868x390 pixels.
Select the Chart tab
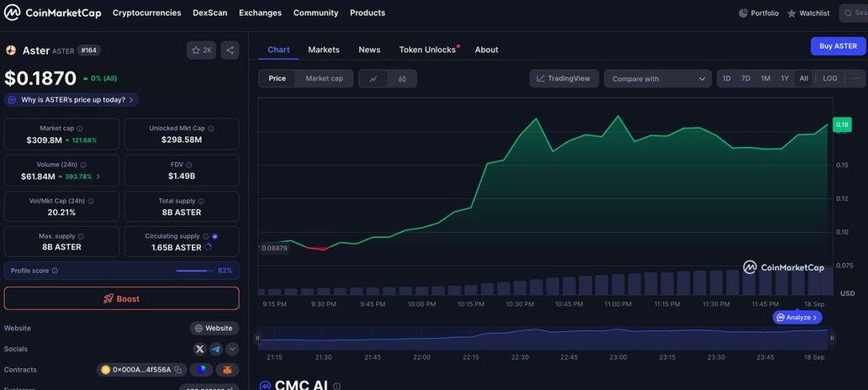point(278,50)
